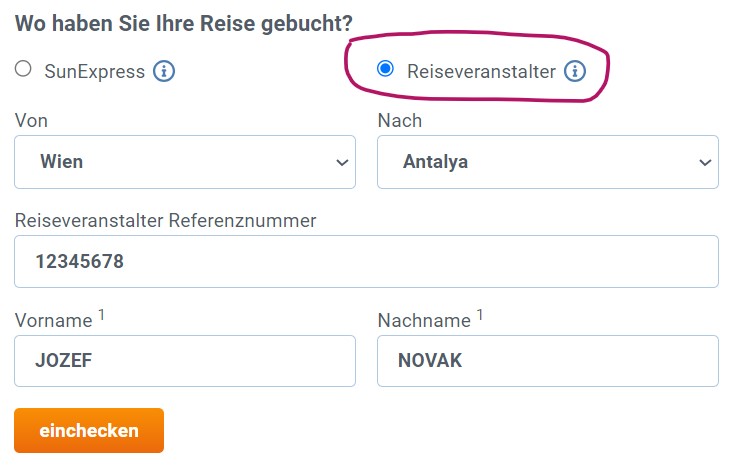Select the Reiseveranstalter radio button
Image resolution: width=742 pixels, height=470 pixels.
(385, 69)
